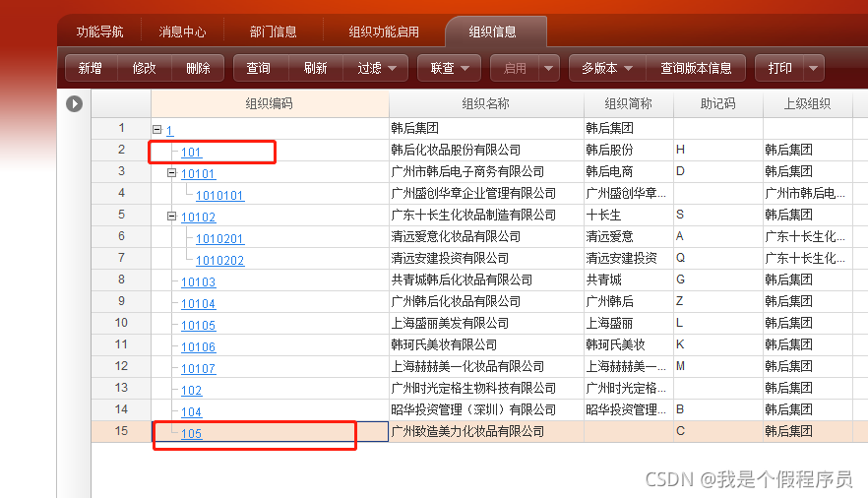
Task: Click cell 昭华投资管理（深圳）有限公司
Action: click(486, 409)
